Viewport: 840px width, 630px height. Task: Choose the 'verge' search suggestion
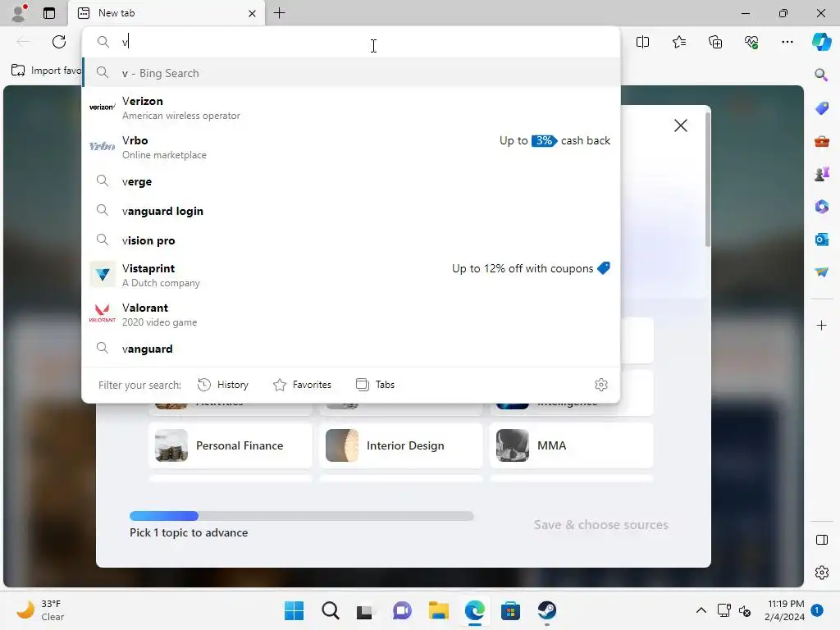(351, 181)
